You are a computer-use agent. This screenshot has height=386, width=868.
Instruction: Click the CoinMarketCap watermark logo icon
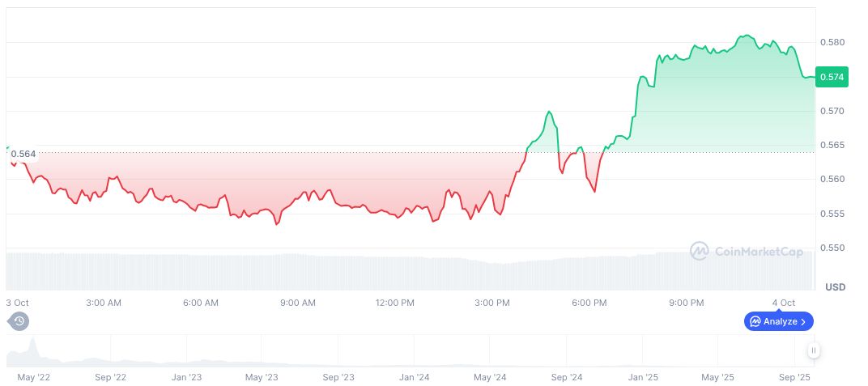point(699,251)
